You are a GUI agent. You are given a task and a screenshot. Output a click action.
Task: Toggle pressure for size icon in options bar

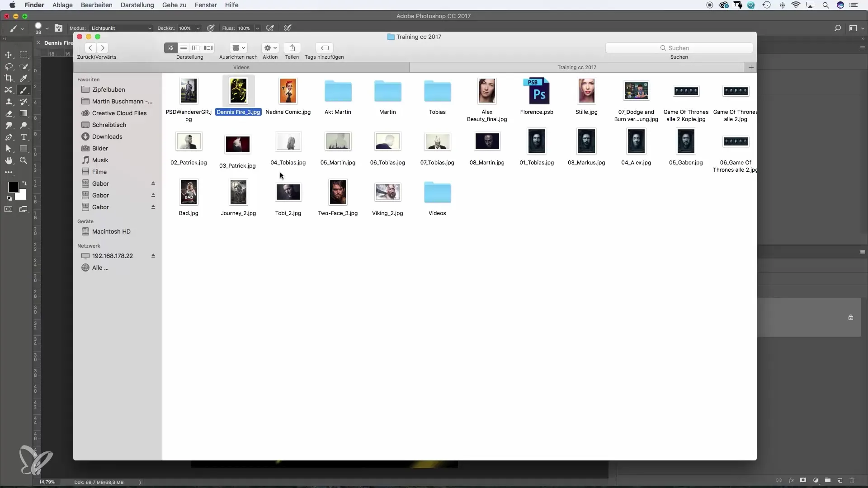pyautogui.click(x=288, y=28)
